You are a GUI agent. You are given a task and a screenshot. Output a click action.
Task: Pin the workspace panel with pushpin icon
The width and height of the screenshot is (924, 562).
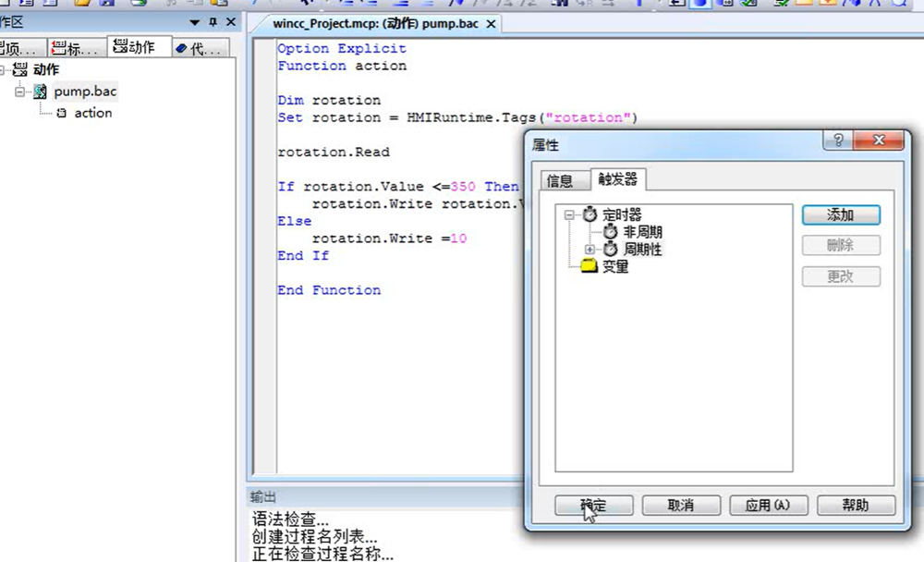pyautogui.click(x=213, y=22)
